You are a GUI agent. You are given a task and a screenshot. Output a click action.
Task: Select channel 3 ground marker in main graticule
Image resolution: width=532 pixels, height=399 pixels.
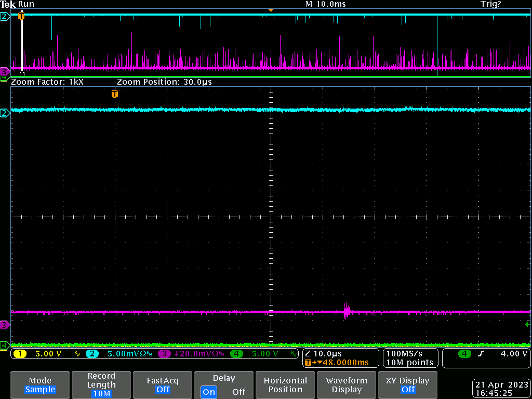click(x=4, y=325)
